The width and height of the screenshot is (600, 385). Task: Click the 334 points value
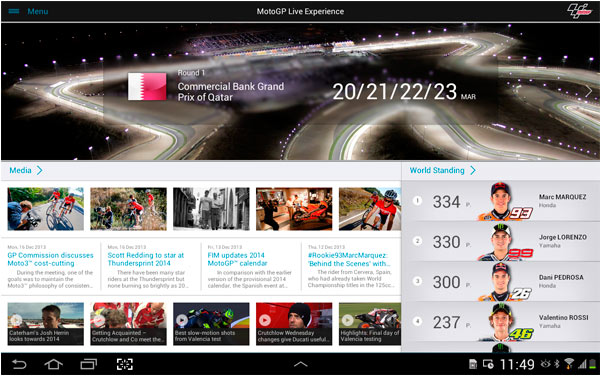click(x=447, y=202)
